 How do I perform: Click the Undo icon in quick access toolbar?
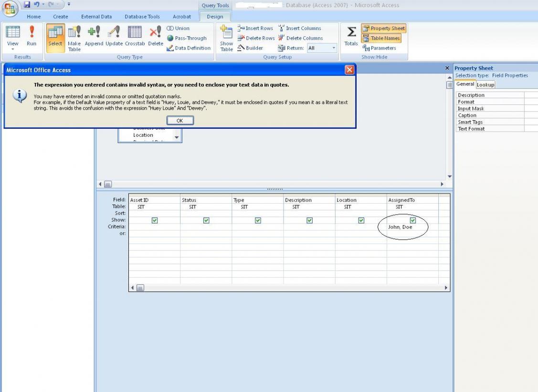[x=36, y=4]
